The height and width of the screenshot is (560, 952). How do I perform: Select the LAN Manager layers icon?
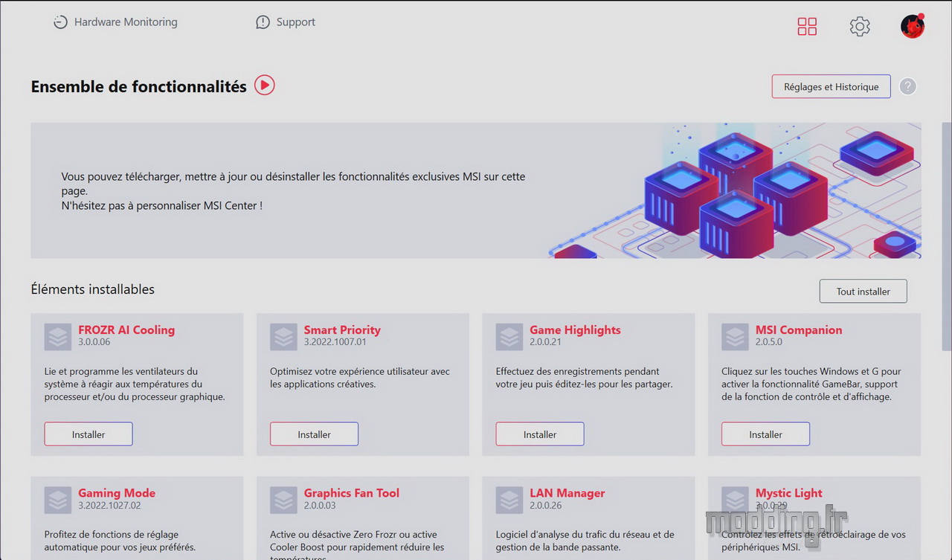(509, 500)
